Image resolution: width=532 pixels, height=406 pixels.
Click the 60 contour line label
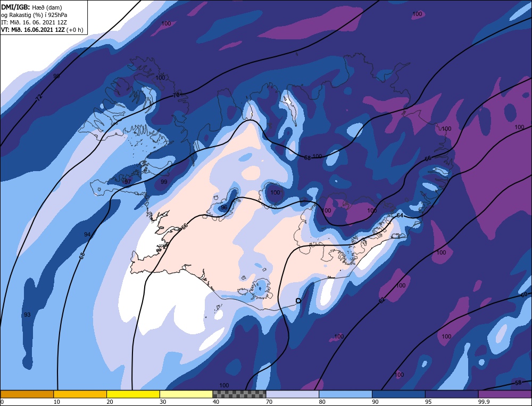pyautogui.click(x=524, y=294)
